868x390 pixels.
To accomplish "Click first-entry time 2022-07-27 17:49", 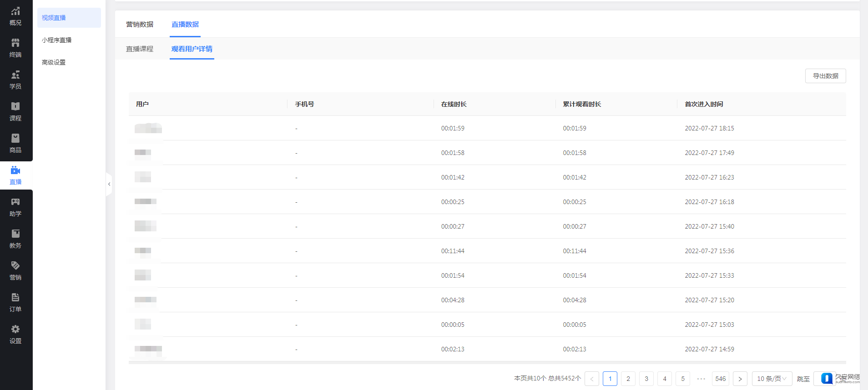I will pyautogui.click(x=709, y=153).
